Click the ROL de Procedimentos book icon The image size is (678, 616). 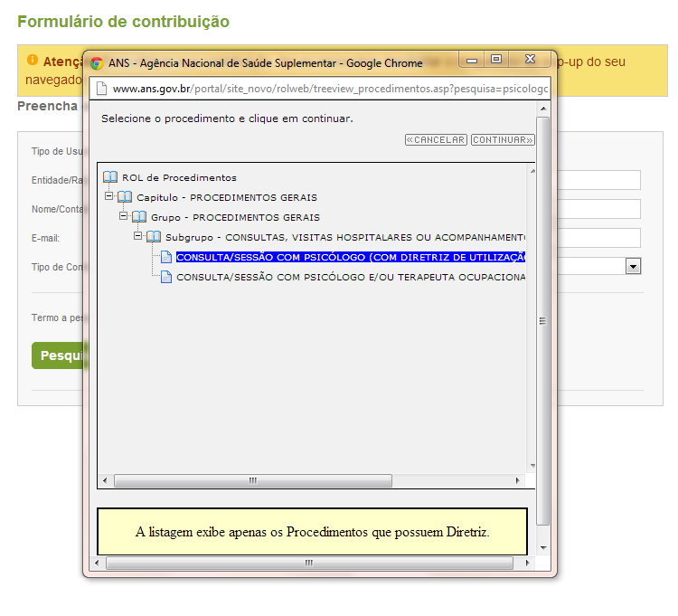click(x=110, y=177)
